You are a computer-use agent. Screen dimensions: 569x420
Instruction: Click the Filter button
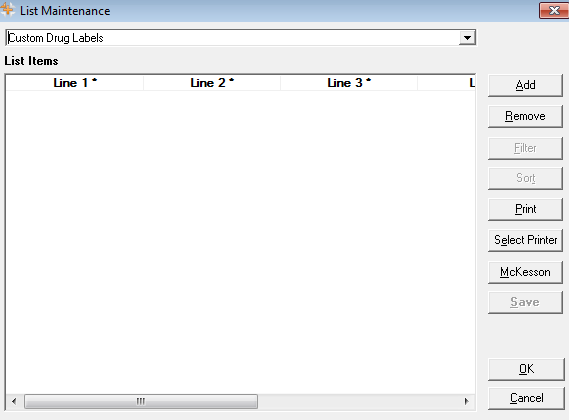525,148
